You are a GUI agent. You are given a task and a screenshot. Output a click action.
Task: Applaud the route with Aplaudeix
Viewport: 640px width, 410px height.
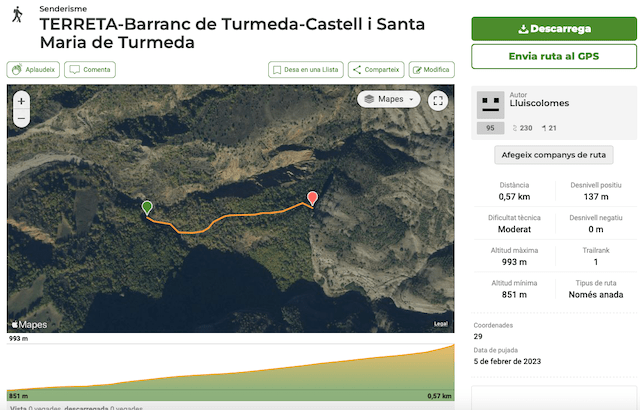pyautogui.click(x=33, y=70)
